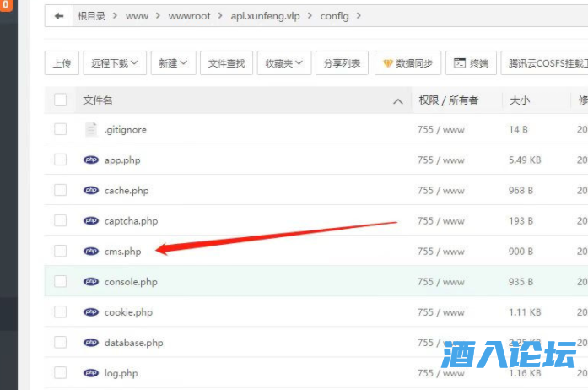588x390 pixels.
Task: Click the php icon beside cms.php
Action: 91,251
